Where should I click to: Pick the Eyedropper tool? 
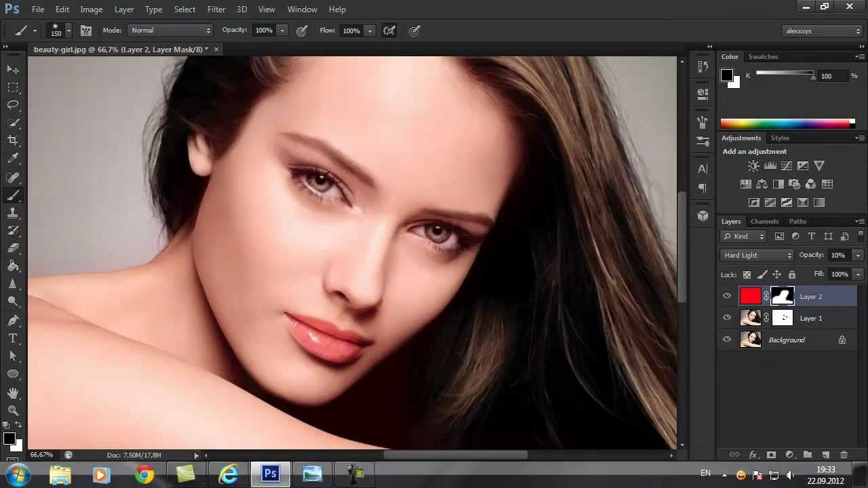(13, 158)
